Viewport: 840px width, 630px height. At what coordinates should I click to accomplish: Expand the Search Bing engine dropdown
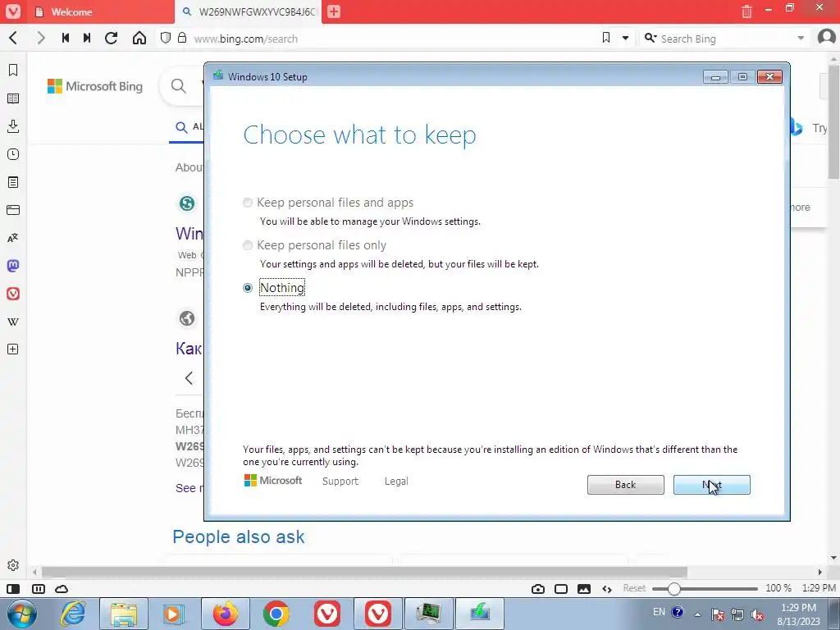pos(801,39)
